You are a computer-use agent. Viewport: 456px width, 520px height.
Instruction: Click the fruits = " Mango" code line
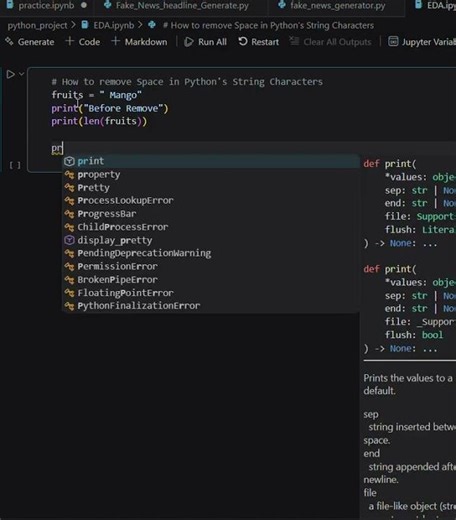[96, 95]
